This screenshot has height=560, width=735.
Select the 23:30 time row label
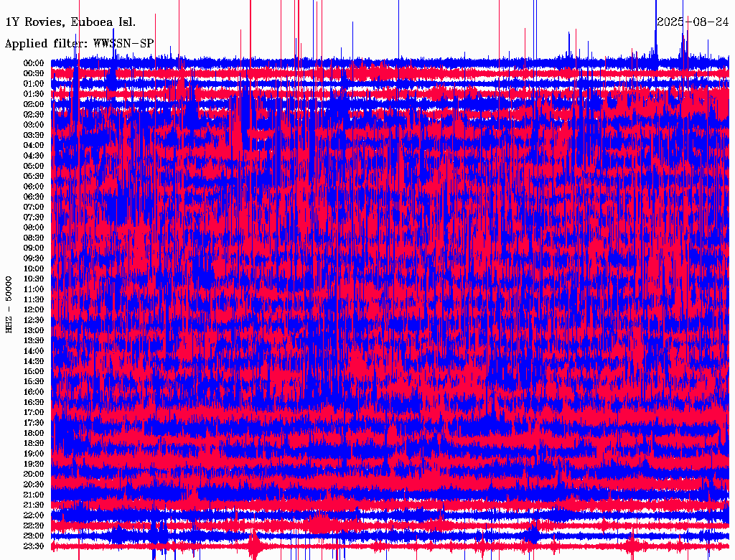(x=34, y=546)
